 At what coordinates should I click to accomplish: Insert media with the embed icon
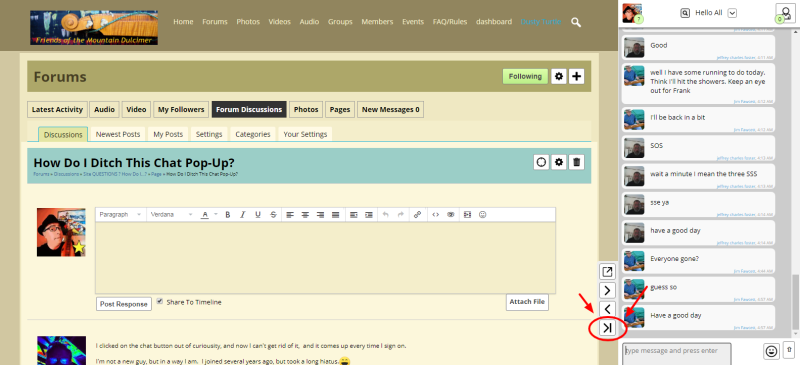tap(467, 215)
